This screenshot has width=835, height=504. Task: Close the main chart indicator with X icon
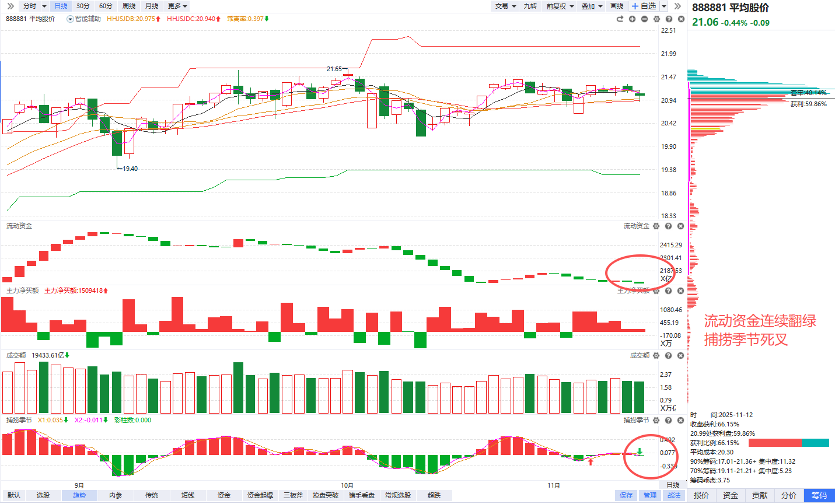tap(681, 19)
